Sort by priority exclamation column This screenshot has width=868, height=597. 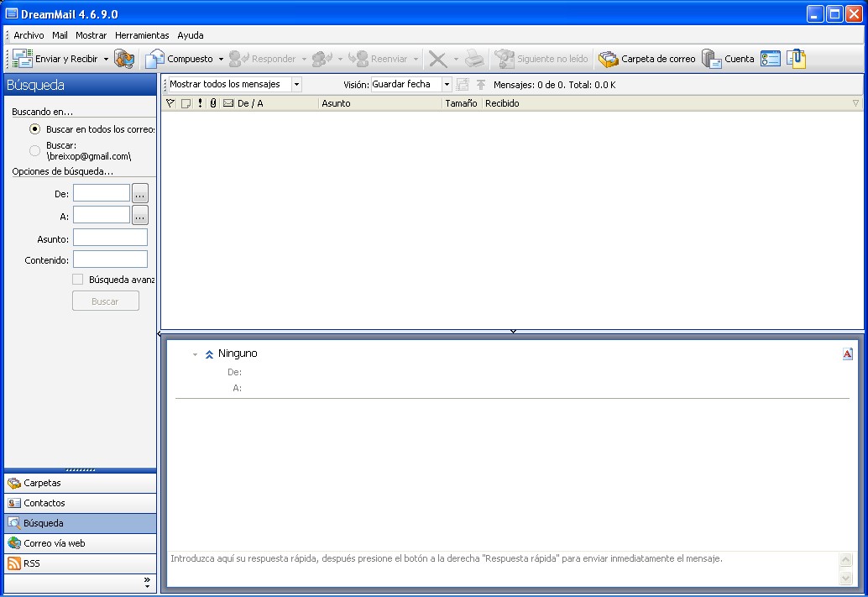[200, 103]
